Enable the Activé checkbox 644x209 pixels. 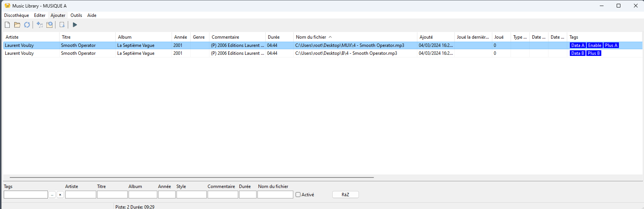[298, 195]
